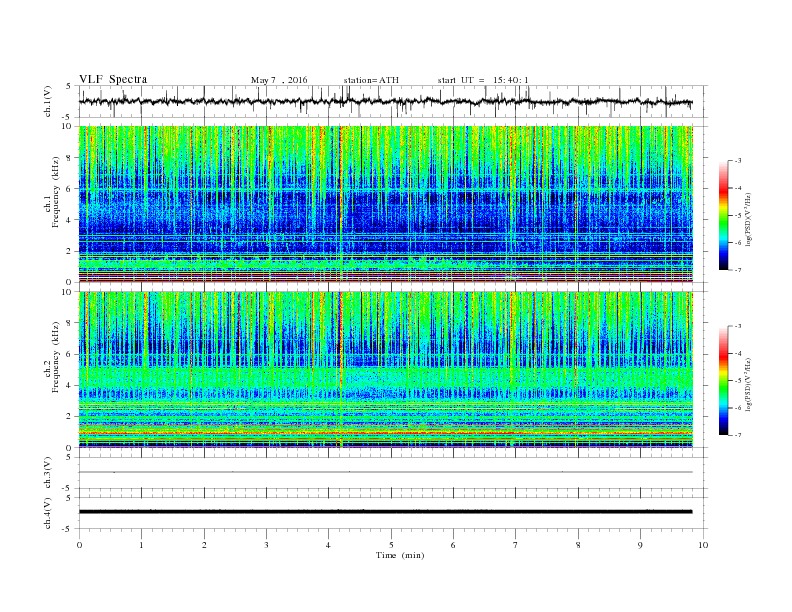Viewport: 792px width, 612px height.
Task: Click the "-5" lower tick of ch.4(V) axis
Action: coord(68,529)
